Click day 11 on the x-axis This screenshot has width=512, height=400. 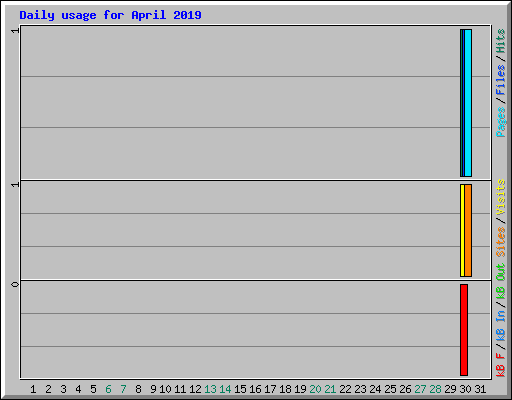tap(180, 389)
